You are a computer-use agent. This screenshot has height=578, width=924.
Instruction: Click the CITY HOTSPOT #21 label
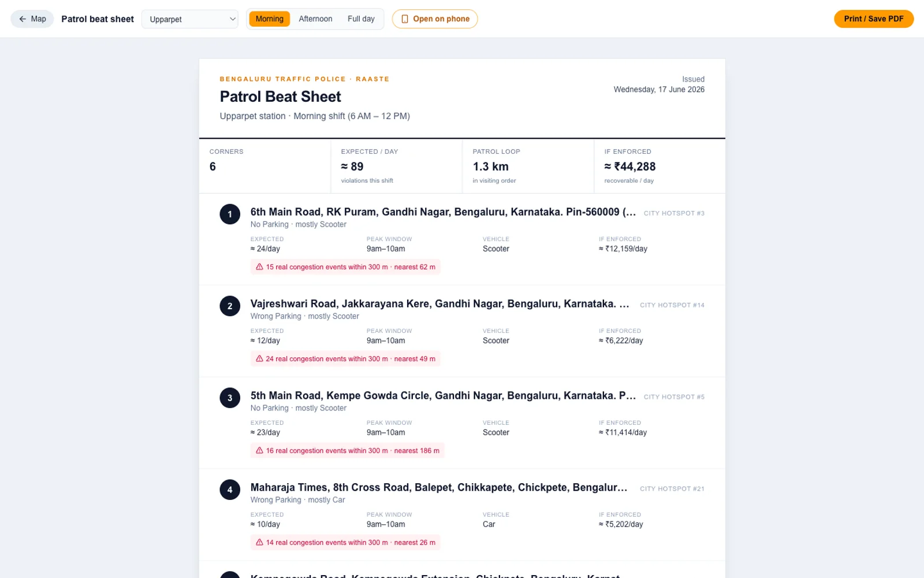click(x=672, y=489)
